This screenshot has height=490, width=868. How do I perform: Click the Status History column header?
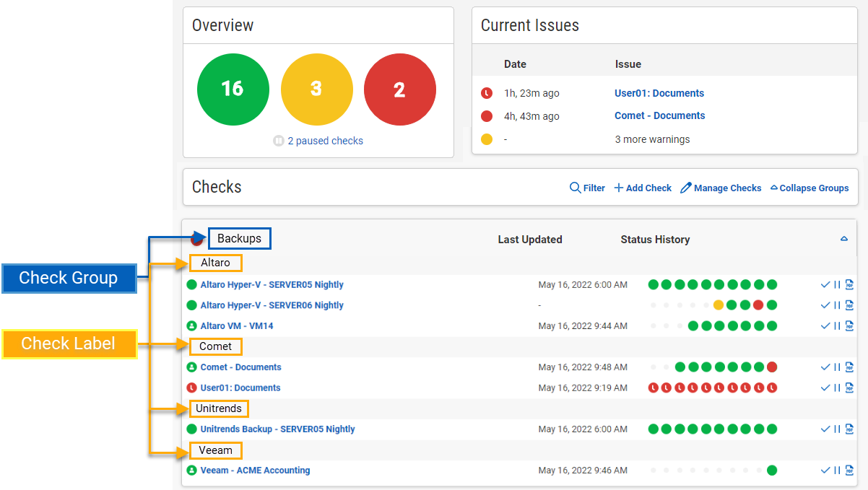click(x=655, y=240)
